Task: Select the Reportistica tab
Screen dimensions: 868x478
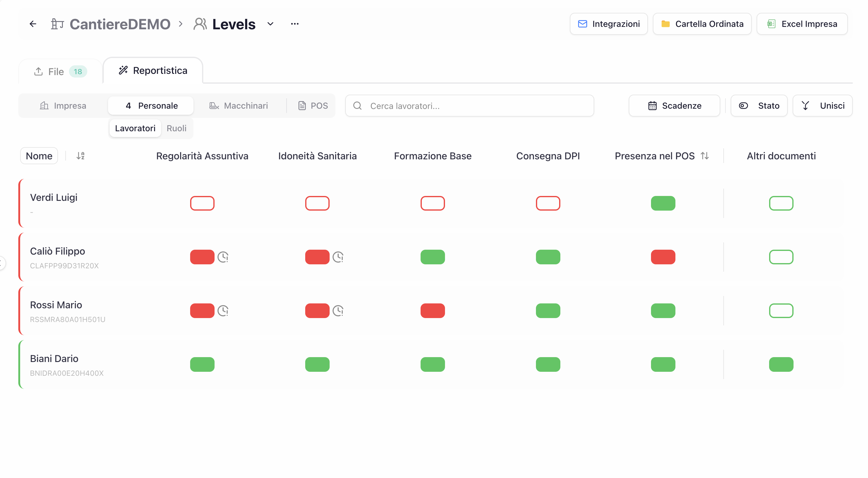Action: [153, 71]
